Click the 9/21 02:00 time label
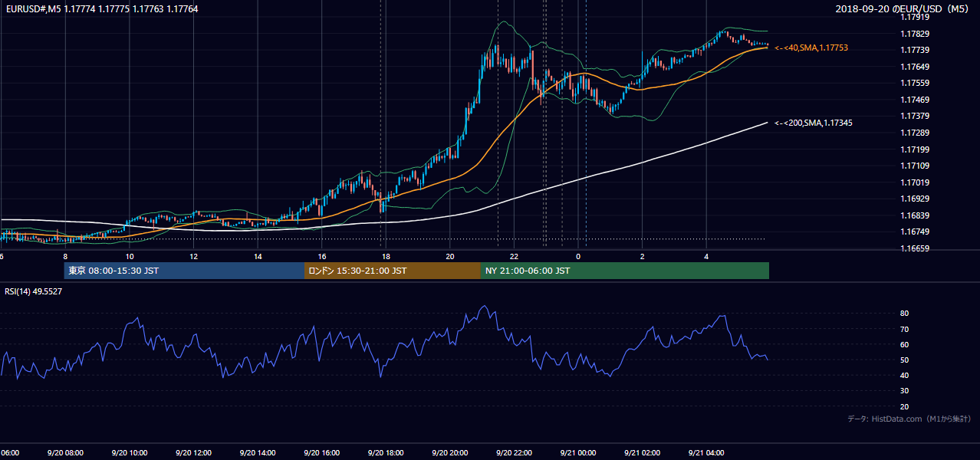Image resolution: width=980 pixels, height=460 pixels. 642,453
